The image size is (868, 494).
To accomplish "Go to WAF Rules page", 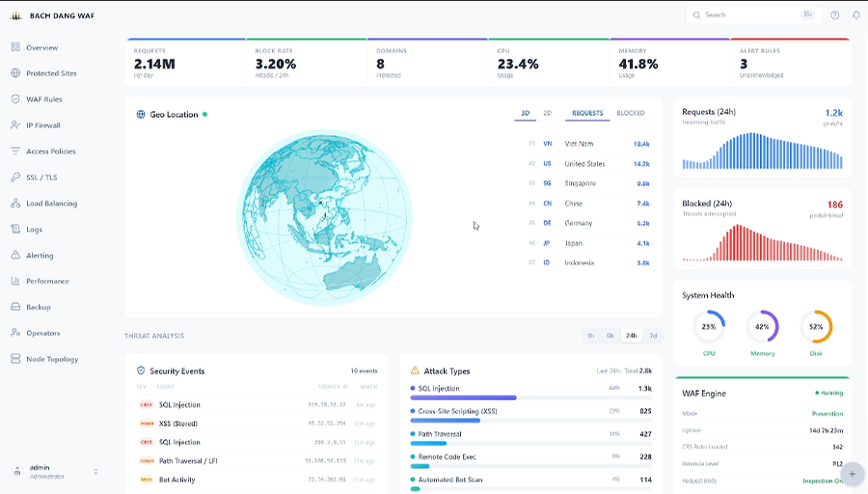I will 44,99.
